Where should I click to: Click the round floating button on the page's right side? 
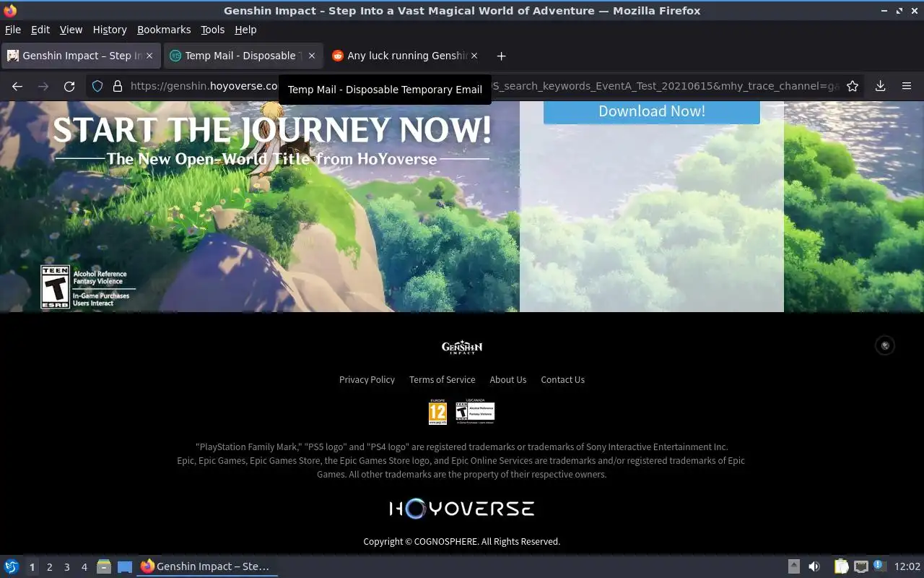885,345
